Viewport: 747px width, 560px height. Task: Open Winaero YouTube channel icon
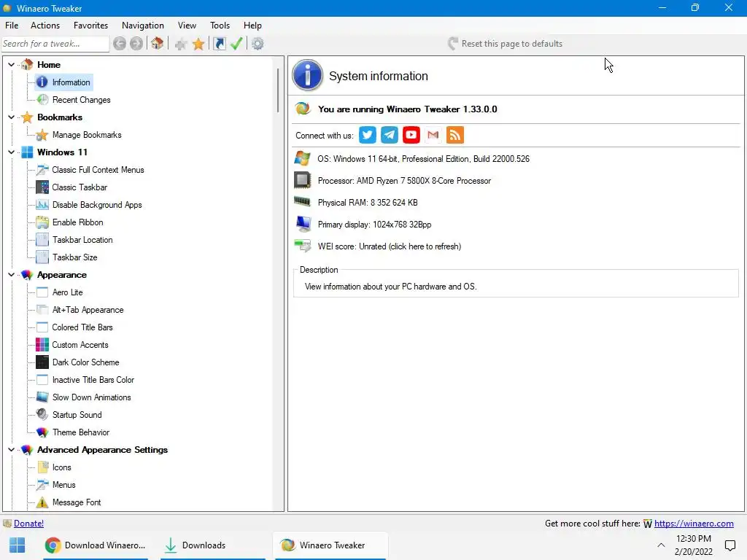411,135
